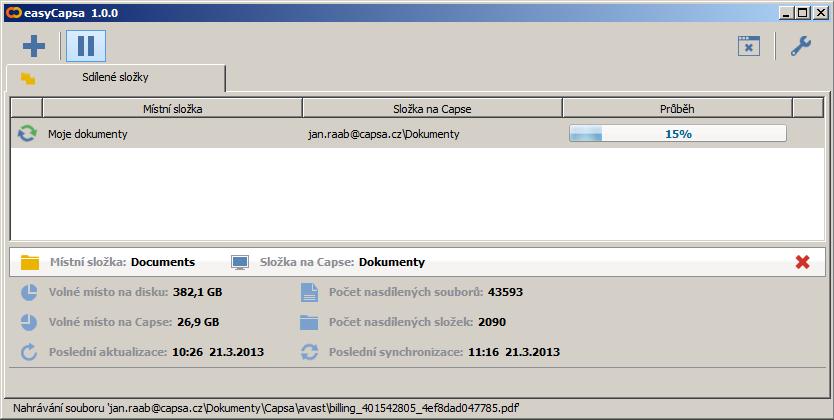
Task: Click pie chart icon for Volné místo na disku
Action: pyautogui.click(x=29, y=292)
